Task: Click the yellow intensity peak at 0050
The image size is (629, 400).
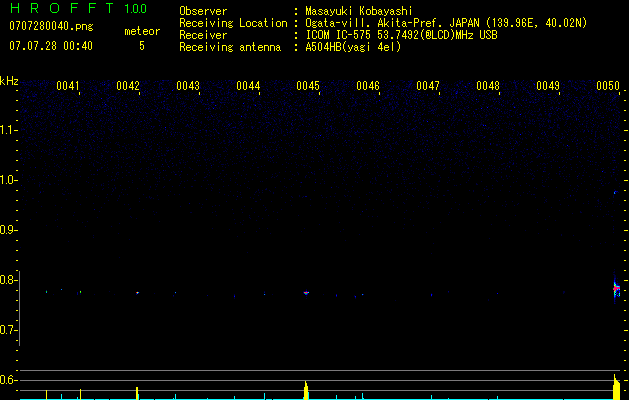Action: [x=616, y=387]
